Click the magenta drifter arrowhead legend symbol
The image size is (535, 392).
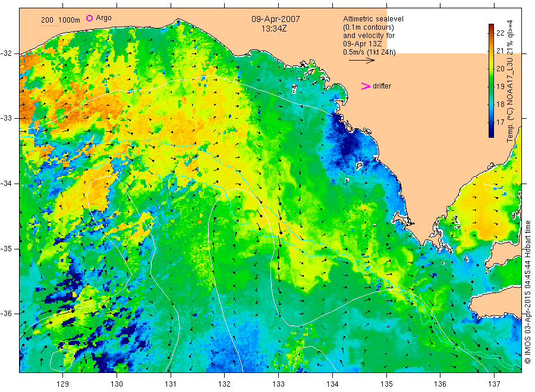[x=366, y=86]
